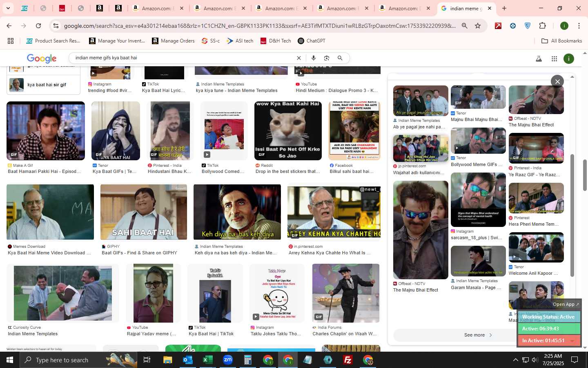Screen dimensions: 588x368
Task: Open File Explorer from the taskbar
Action: (167, 360)
